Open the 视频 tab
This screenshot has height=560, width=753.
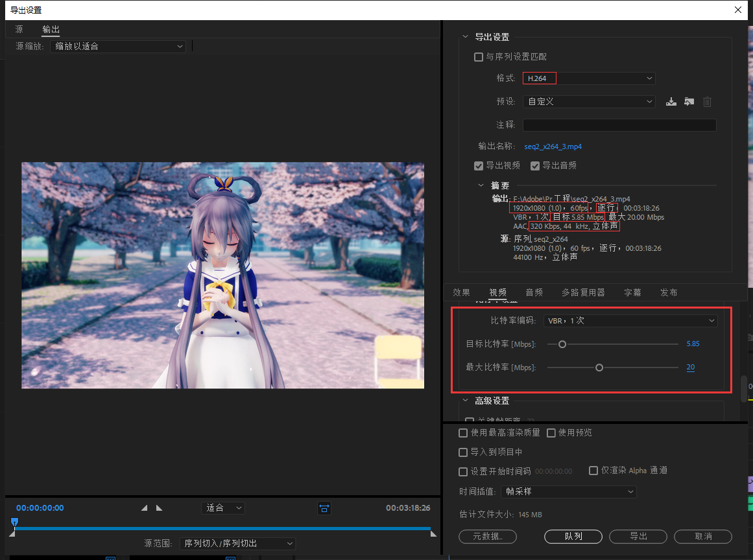pos(498,292)
